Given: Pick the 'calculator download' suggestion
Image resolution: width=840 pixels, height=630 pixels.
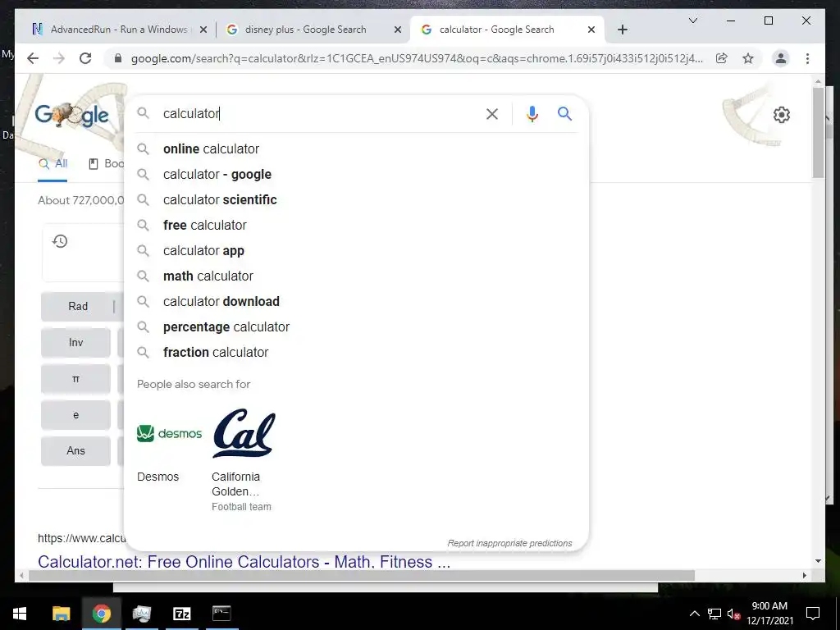Looking at the screenshot, I should [356, 302].
